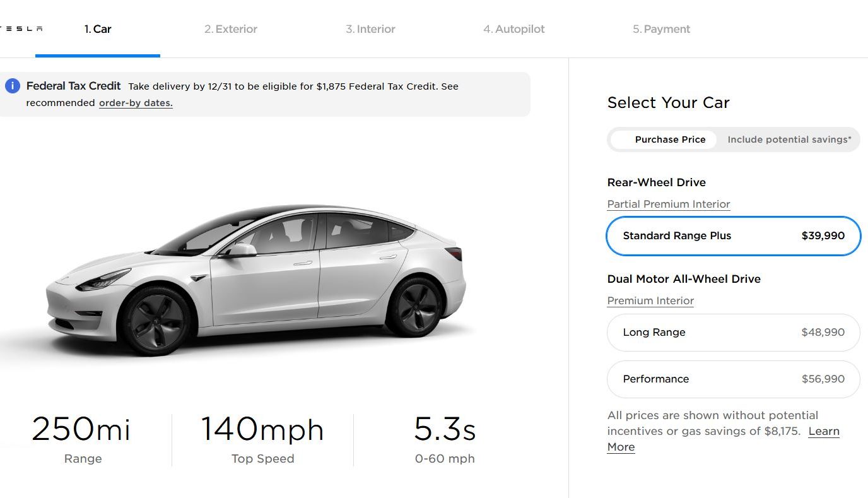Screen dimensions: 868x498
Task: Select the Standard Range Plus model
Action: click(734, 236)
